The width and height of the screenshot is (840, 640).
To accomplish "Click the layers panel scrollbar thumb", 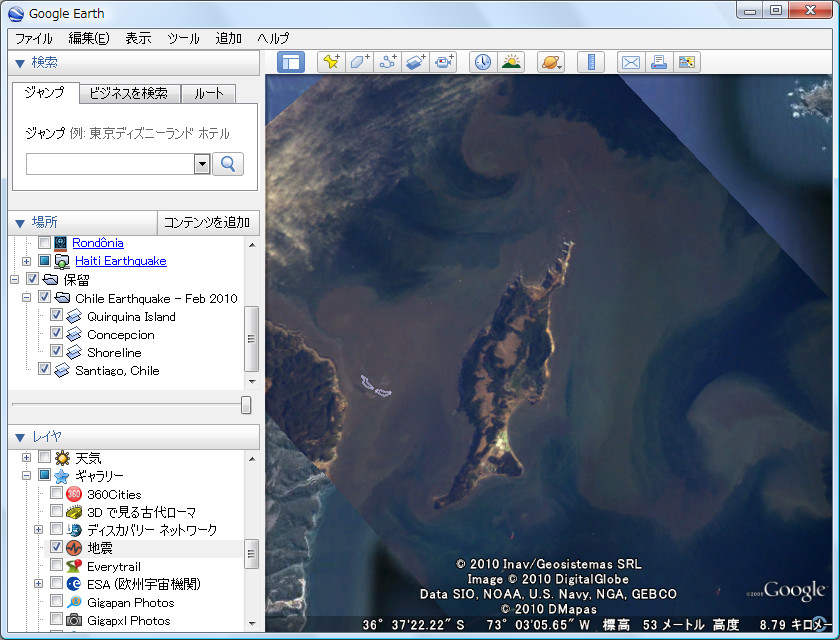I will click(x=251, y=553).
